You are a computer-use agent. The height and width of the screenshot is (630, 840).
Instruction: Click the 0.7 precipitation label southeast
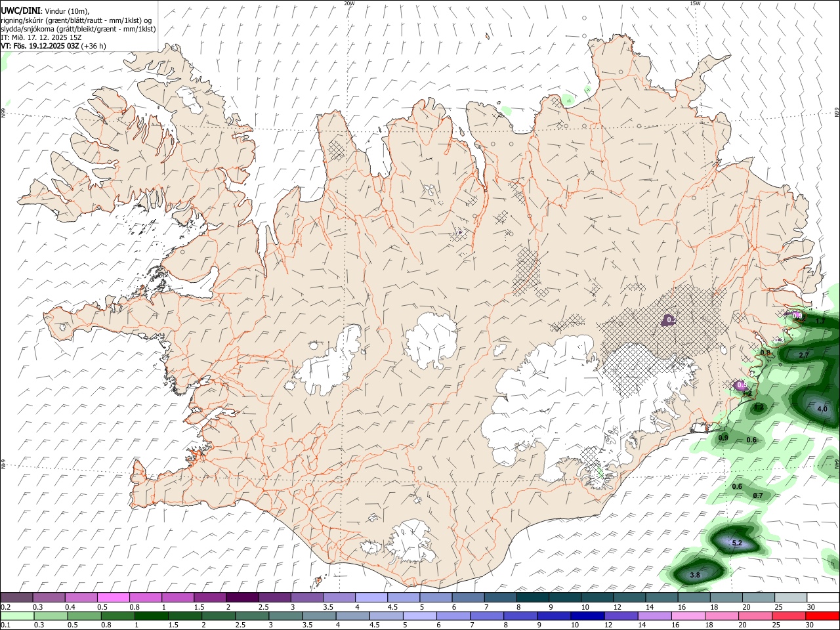[758, 495]
